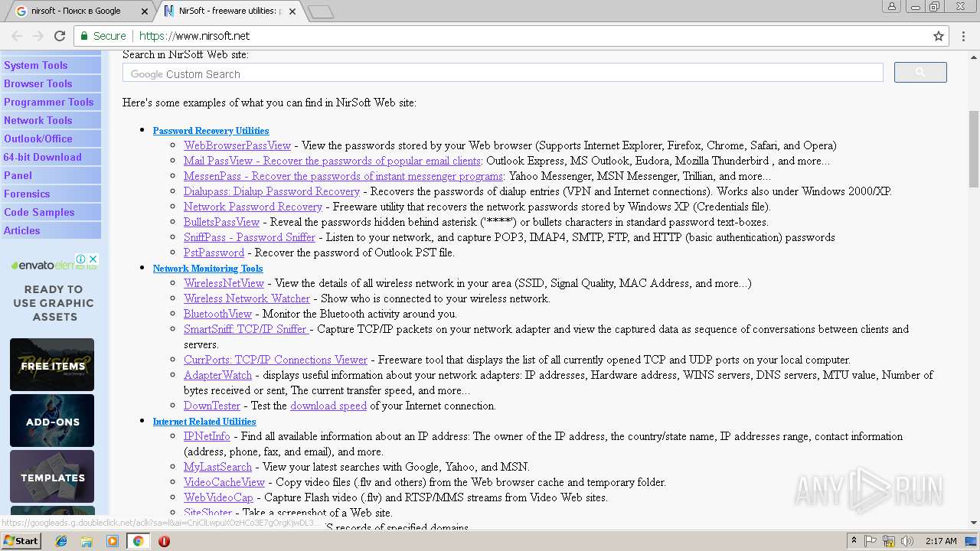Launch Internet Explorer from taskbar
This screenshot has width=980, height=551.
tap(61, 541)
